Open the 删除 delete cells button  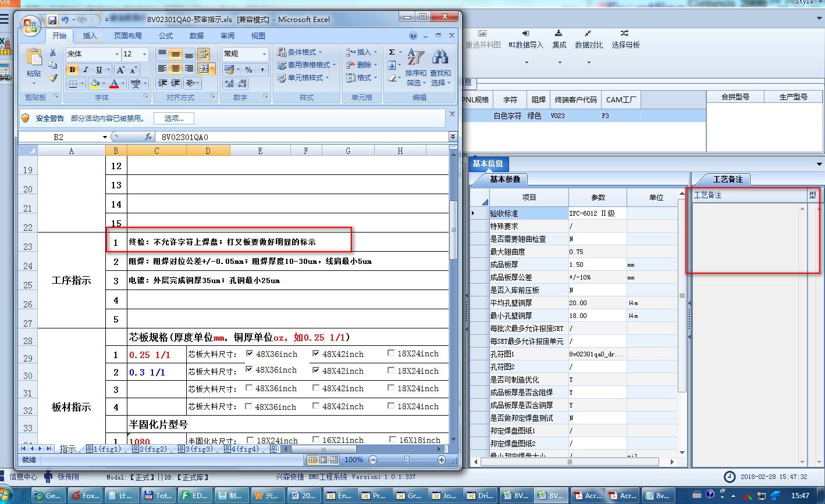[x=362, y=65]
